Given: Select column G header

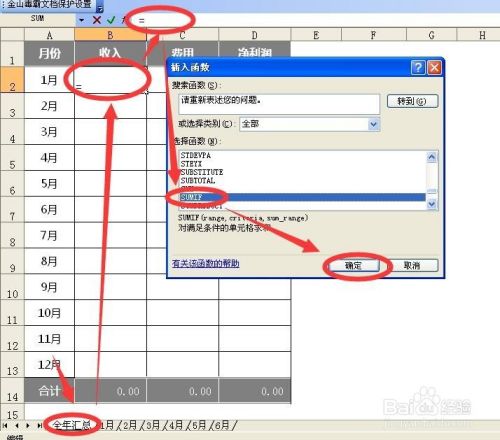Looking at the screenshot, I should pyautogui.click(x=432, y=35).
